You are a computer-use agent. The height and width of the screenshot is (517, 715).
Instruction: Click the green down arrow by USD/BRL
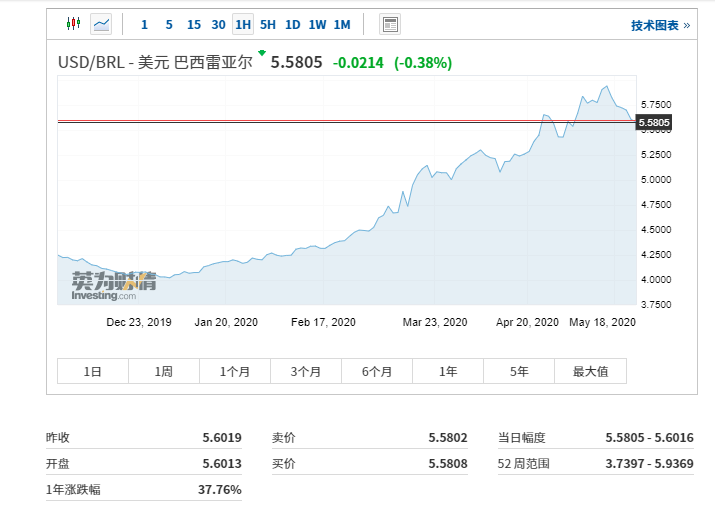(262, 53)
